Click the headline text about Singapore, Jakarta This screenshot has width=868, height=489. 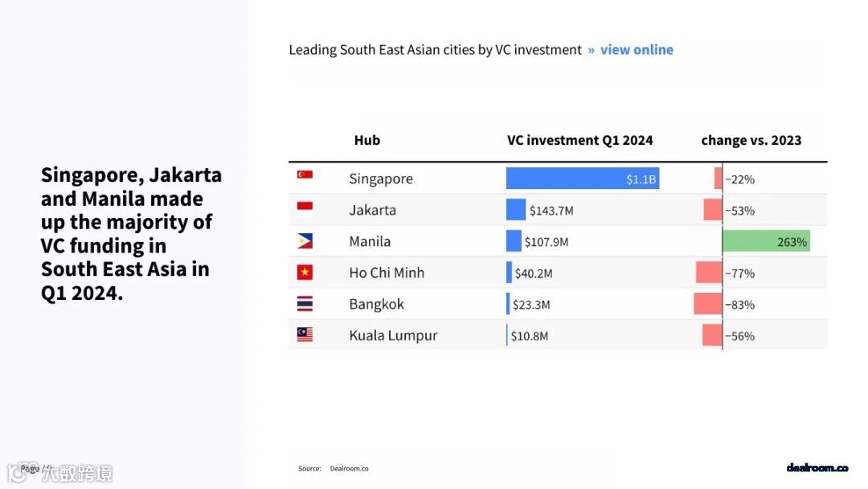[131, 234]
